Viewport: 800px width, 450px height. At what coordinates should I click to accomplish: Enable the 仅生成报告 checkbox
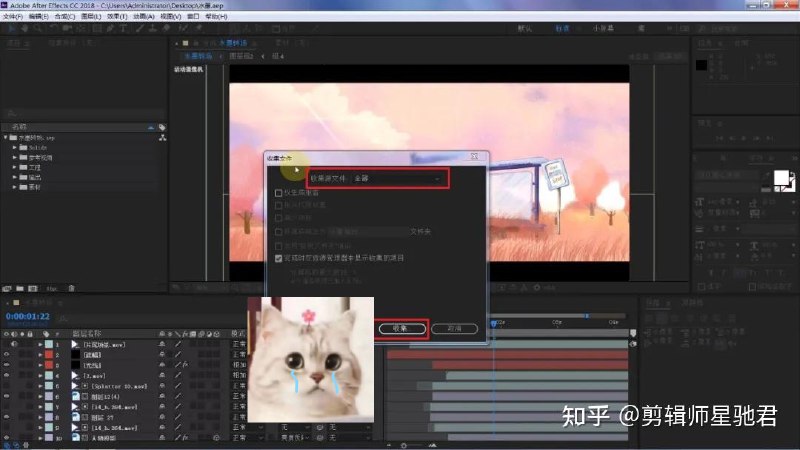pyautogui.click(x=279, y=193)
